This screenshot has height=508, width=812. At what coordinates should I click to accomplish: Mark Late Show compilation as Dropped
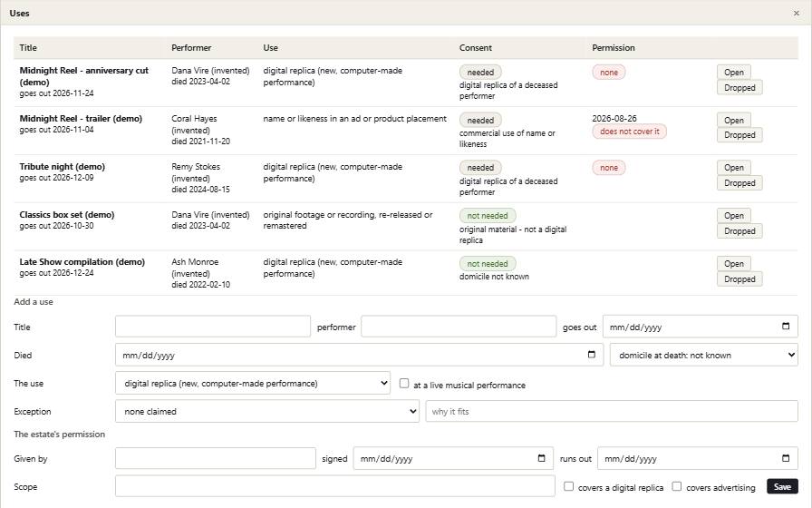[x=739, y=278]
